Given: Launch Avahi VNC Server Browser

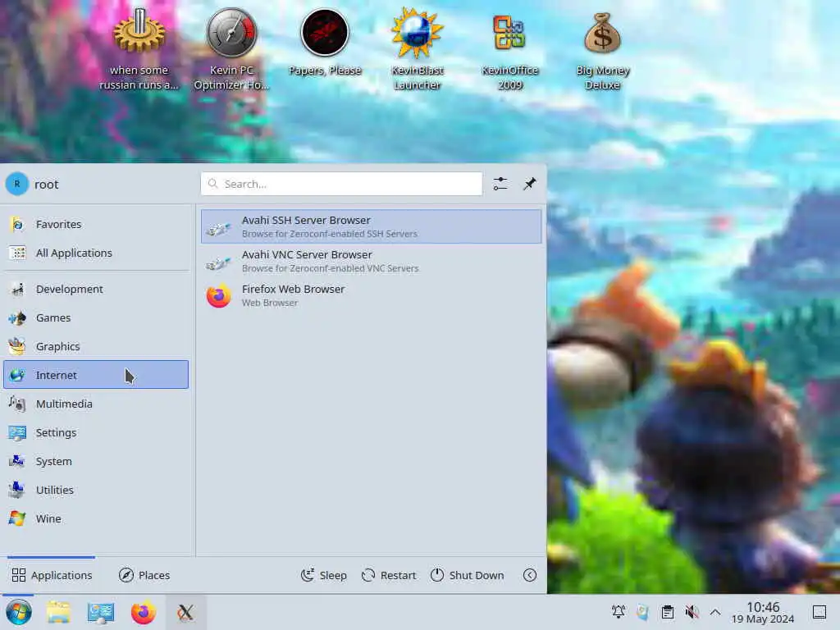Looking at the screenshot, I should 372,261.
